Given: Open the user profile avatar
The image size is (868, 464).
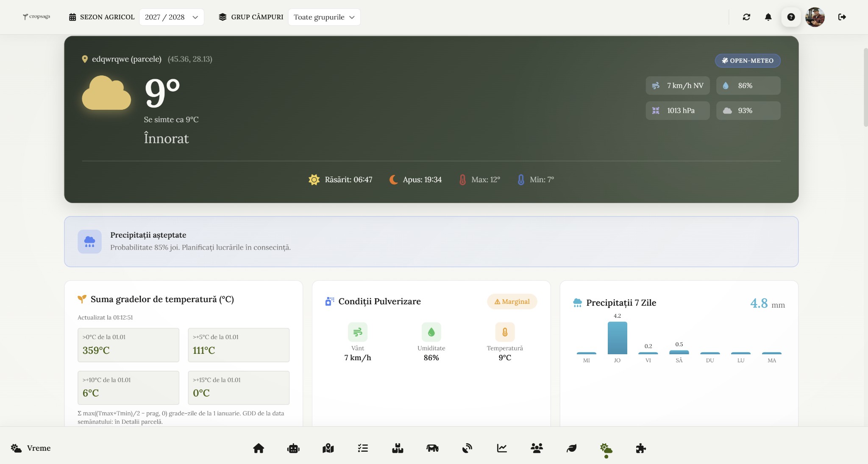Looking at the screenshot, I should (815, 17).
